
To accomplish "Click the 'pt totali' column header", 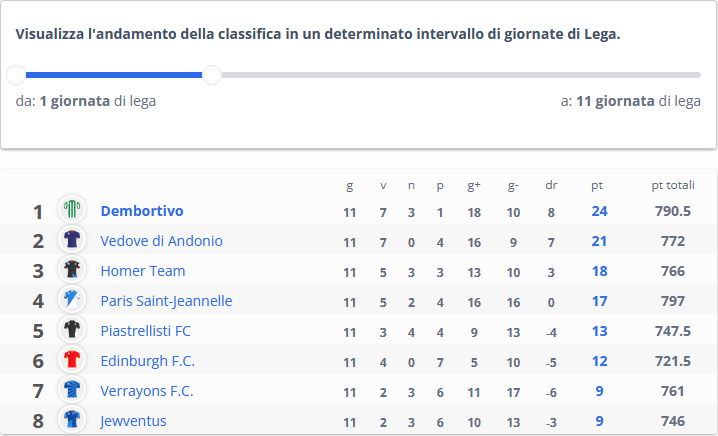I will click(x=673, y=185).
